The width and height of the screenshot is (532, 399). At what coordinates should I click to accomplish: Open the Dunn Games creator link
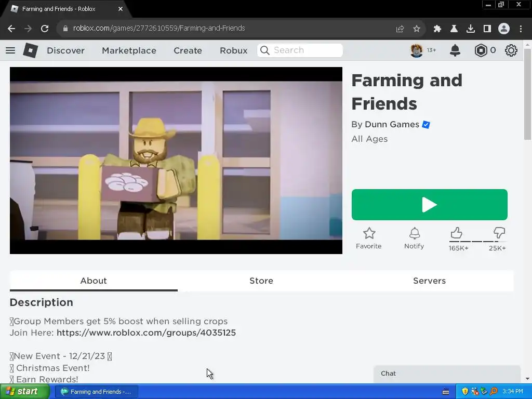coord(392,125)
